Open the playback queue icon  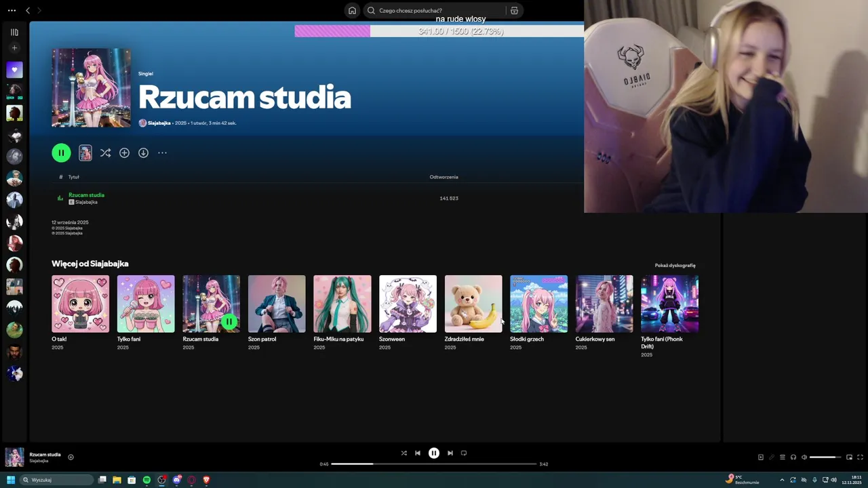(783, 457)
